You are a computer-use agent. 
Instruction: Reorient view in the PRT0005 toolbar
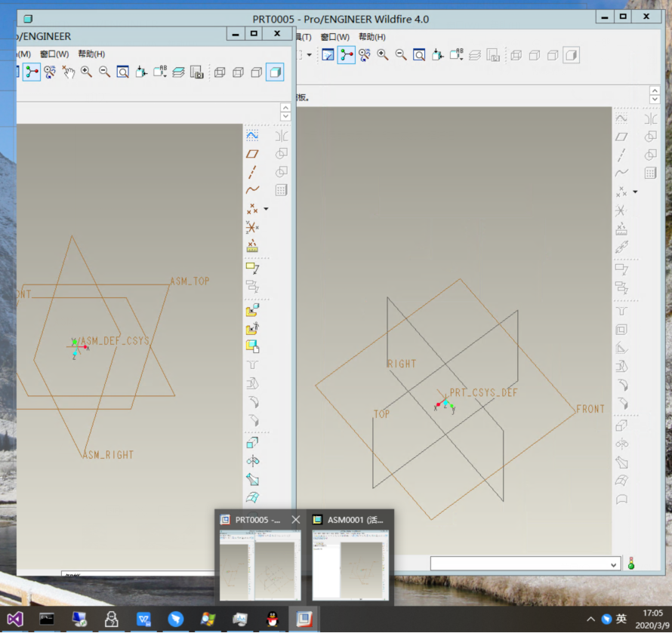(438, 55)
